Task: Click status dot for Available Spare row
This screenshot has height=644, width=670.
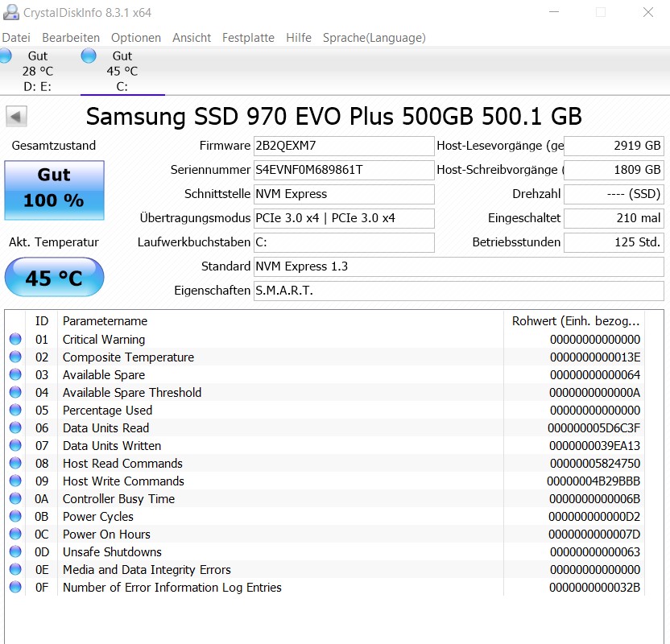Action: pos(15,374)
